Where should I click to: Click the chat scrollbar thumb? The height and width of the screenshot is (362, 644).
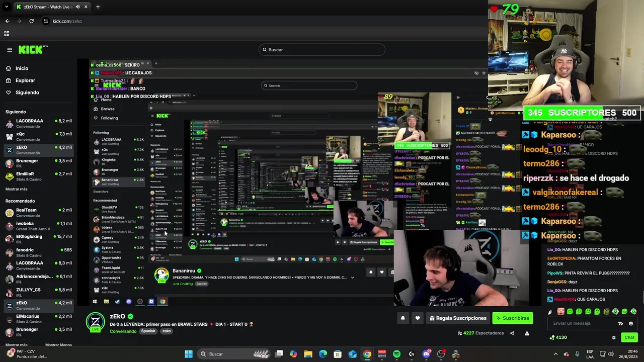point(642,298)
